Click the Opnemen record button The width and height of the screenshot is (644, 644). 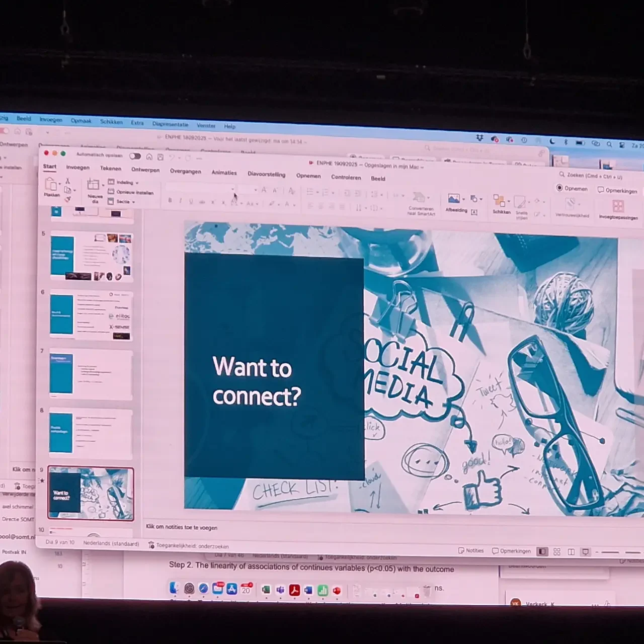[x=572, y=188]
